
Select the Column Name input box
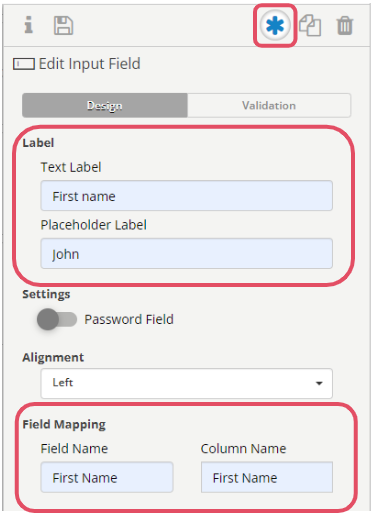(267, 477)
